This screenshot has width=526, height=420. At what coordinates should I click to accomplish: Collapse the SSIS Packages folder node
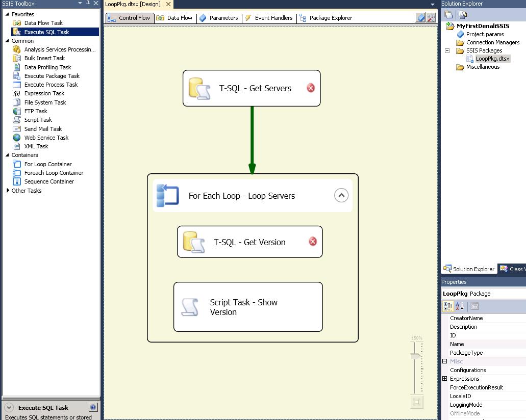coord(447,50)
